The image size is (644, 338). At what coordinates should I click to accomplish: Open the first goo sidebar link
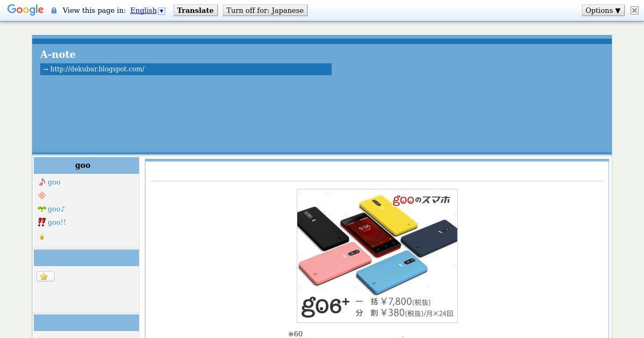pyautogui.click(x=54, y=182)
